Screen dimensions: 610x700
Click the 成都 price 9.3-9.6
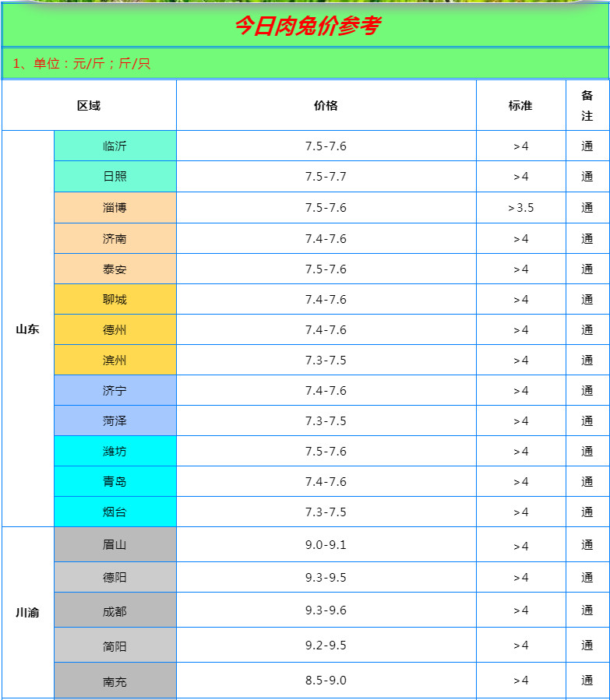(x=326, y=611)
